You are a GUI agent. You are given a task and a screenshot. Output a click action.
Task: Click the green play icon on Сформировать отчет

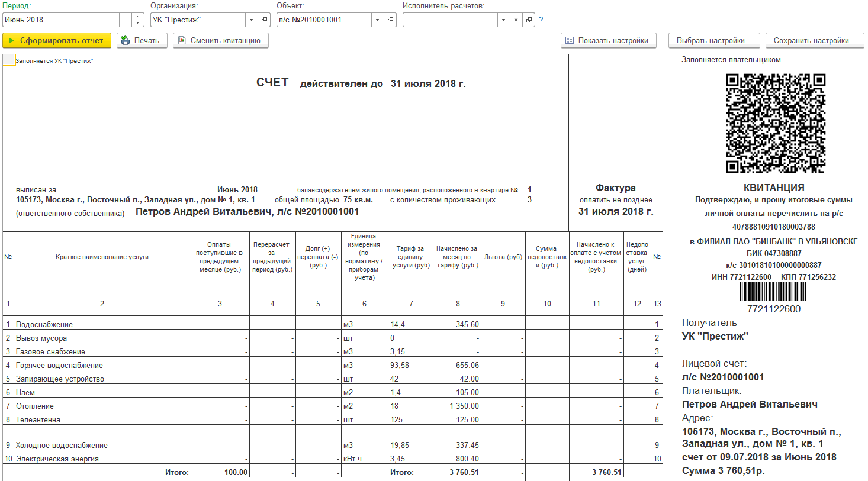pyautogui.click(x=11, y=41)
